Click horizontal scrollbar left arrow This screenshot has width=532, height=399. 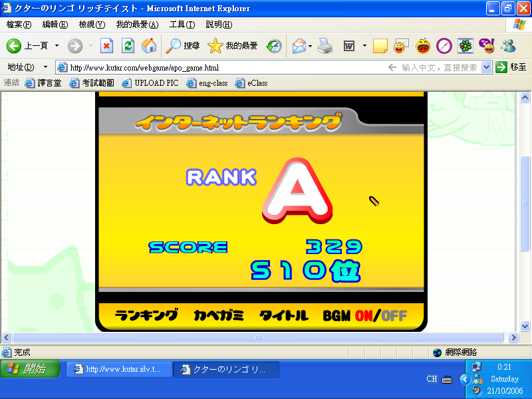pyautogui.click(x=7, y=338)
